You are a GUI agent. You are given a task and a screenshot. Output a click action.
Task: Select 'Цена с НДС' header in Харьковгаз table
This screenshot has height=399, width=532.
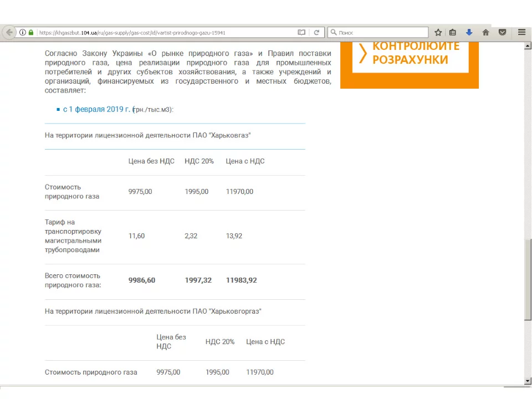pos(245,161)
